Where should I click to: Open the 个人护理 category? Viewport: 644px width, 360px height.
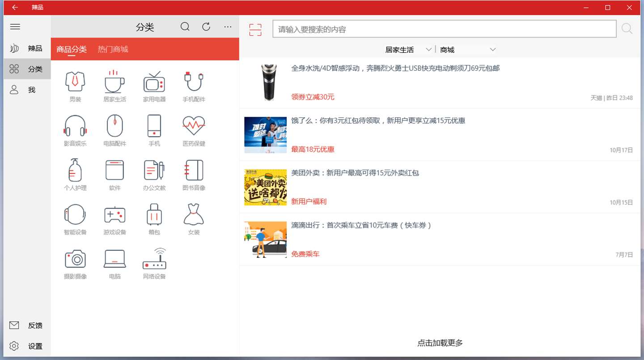(75, 175)
